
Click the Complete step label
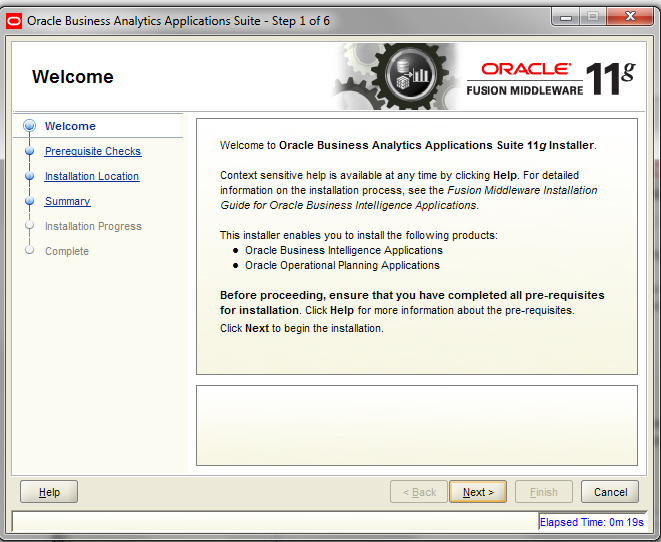click(x=67, y=251)
